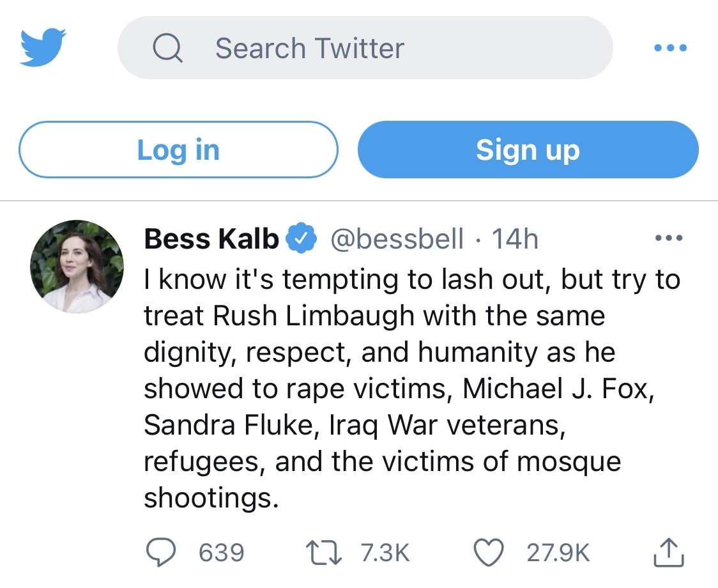The width and height of the screenshot is (718, 588).
Task: Click the 639 replies count
Action: point(221,553)
